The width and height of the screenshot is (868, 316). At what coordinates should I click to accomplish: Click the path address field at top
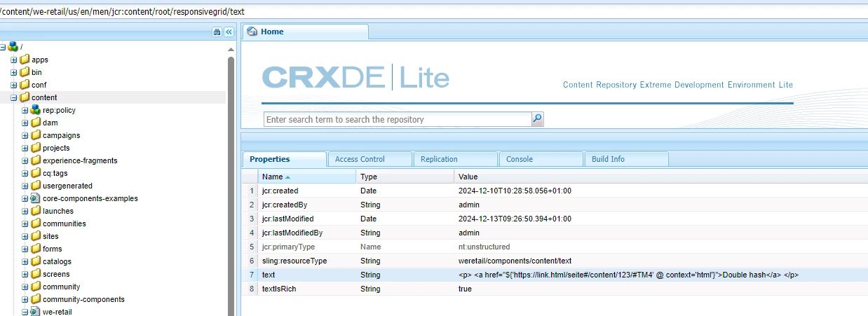pyautogui.click(x=434, y=12)
